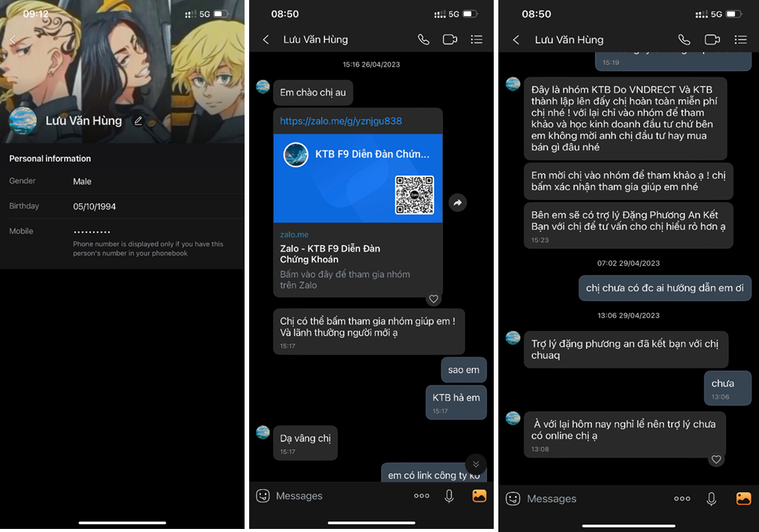Tap the back chevron in the right chat
759x532 pixels.
516,40
